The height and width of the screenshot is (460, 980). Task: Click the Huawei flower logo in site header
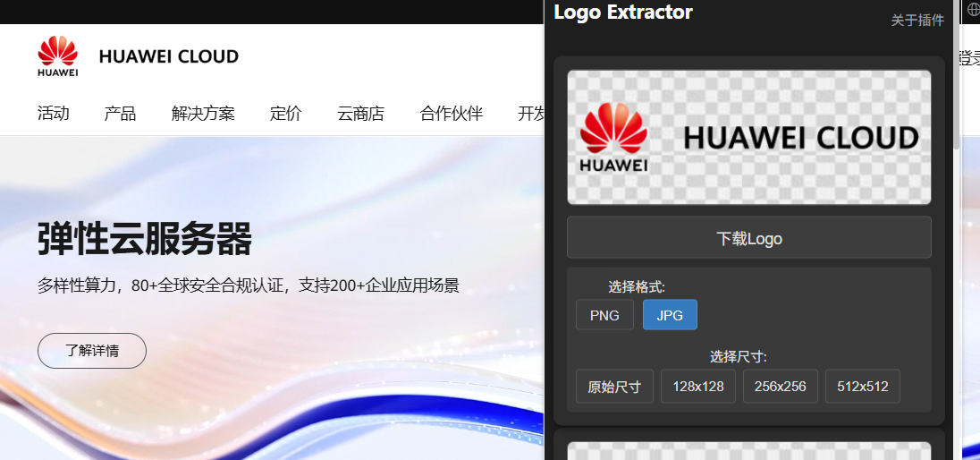pos(57,56)
